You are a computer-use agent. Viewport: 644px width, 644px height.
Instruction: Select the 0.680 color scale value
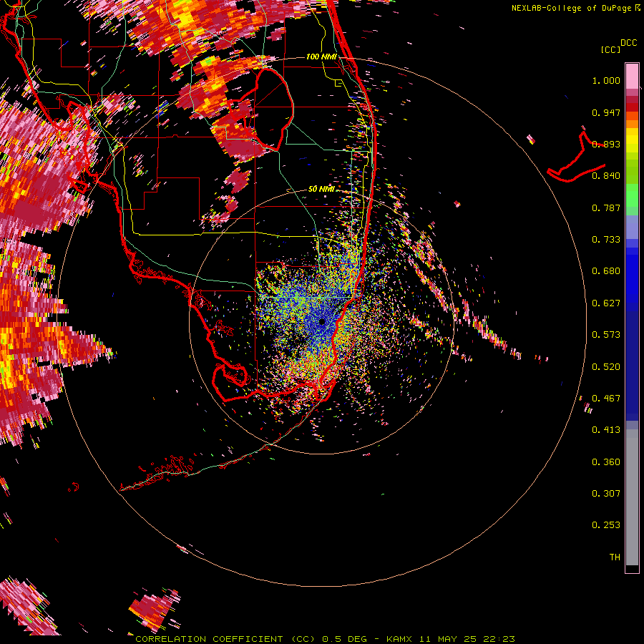pos(606,271)
